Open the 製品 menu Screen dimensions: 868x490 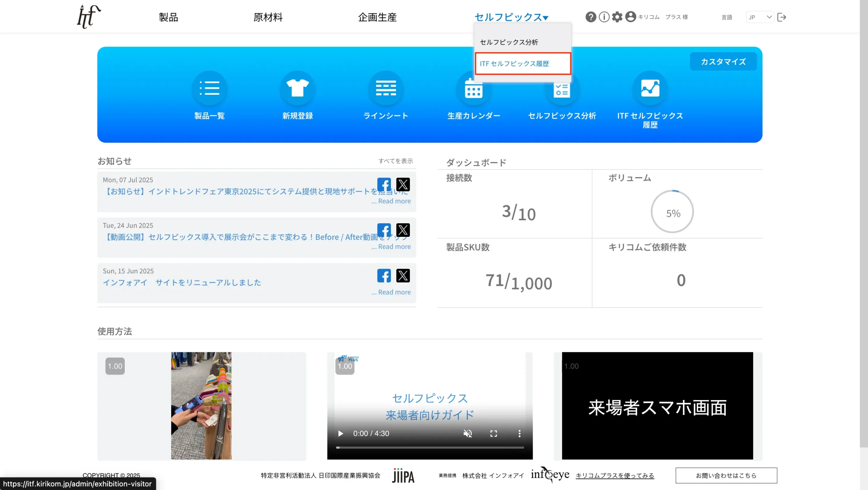pos(169,17)
